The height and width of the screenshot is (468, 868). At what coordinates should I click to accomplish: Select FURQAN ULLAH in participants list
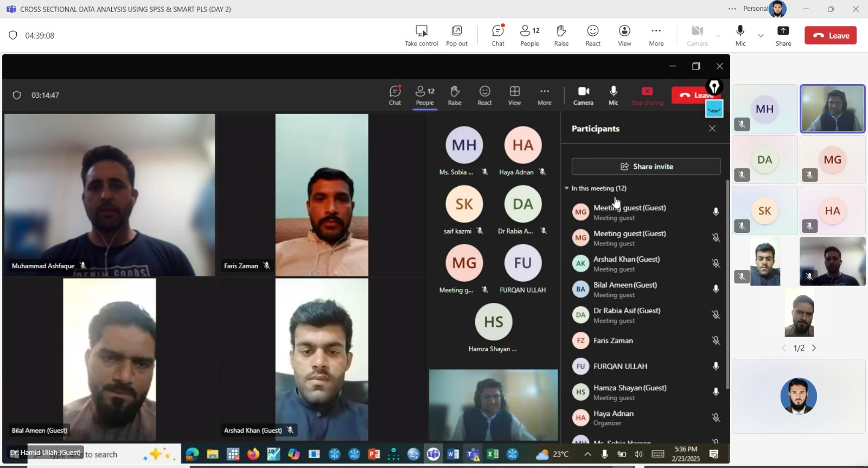click(x=620, y=366)
